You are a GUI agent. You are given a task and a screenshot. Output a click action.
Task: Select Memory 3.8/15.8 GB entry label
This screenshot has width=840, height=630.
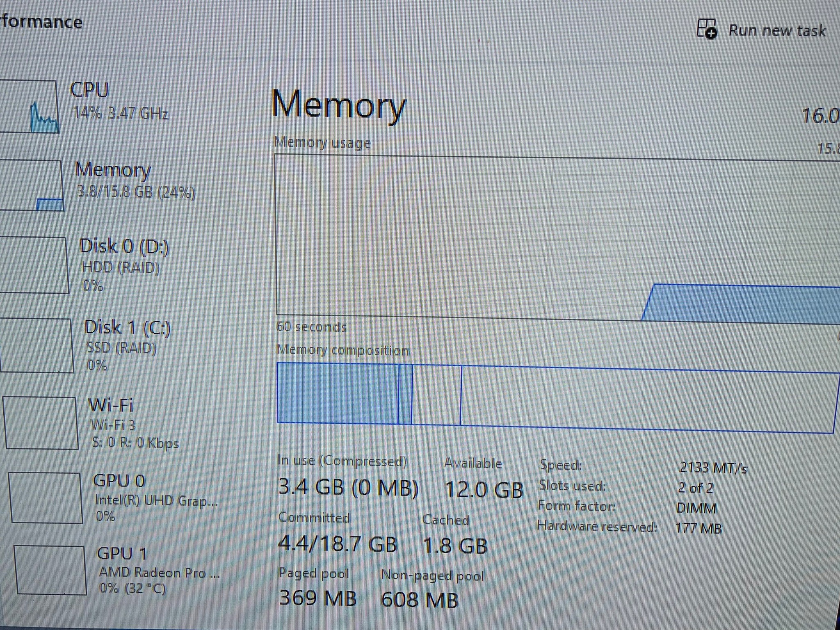click(135, 180)
